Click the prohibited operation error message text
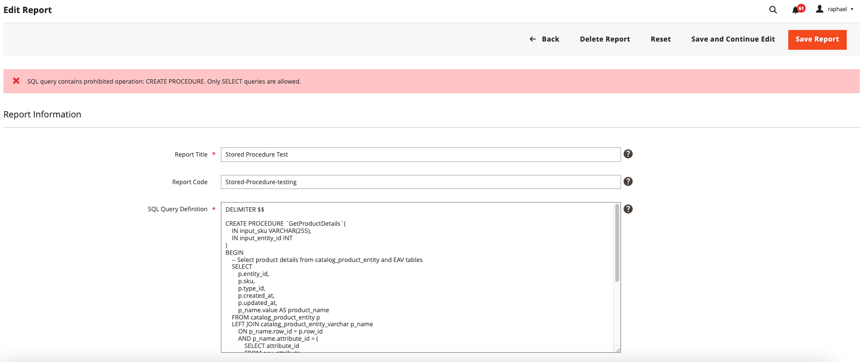Image resolution: width=868 pixels, height=362 pixels. click(x=164, y=82)
